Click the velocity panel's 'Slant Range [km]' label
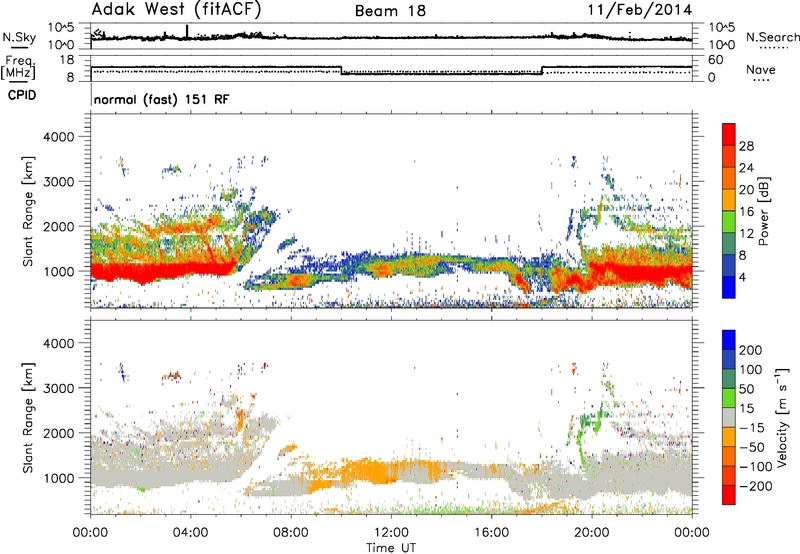 (x=28, y=418)
